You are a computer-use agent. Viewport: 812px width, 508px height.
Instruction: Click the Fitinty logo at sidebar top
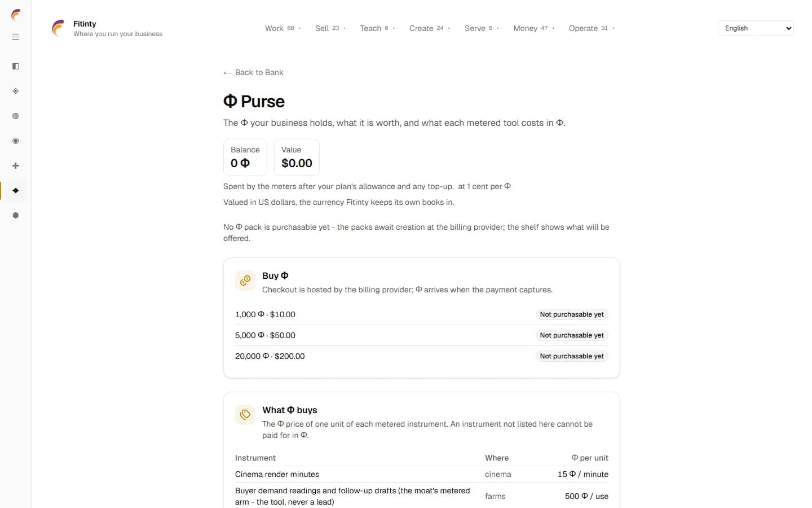[x=16, y=15]
